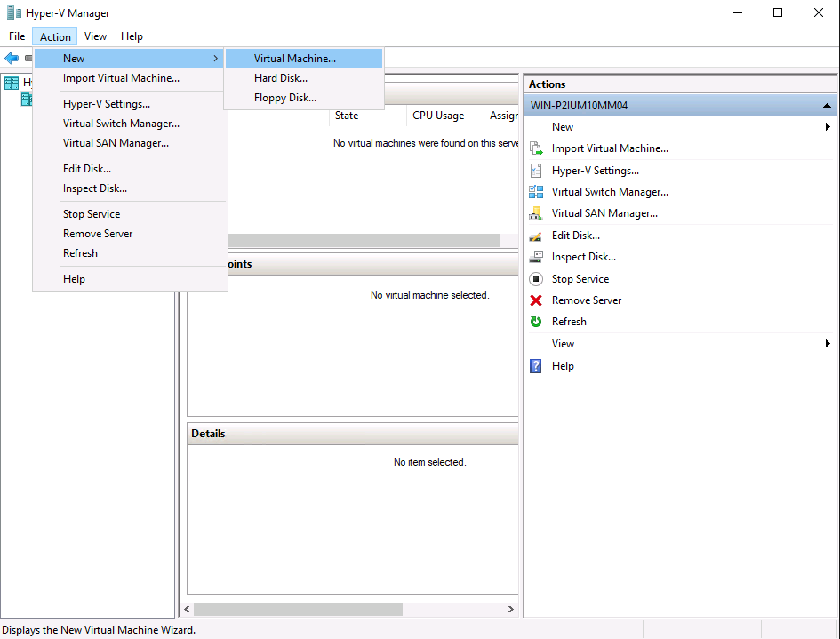Click the Virtual SAN Manager icon
This screenshot has height=639, width=840.
click(536, 213)
